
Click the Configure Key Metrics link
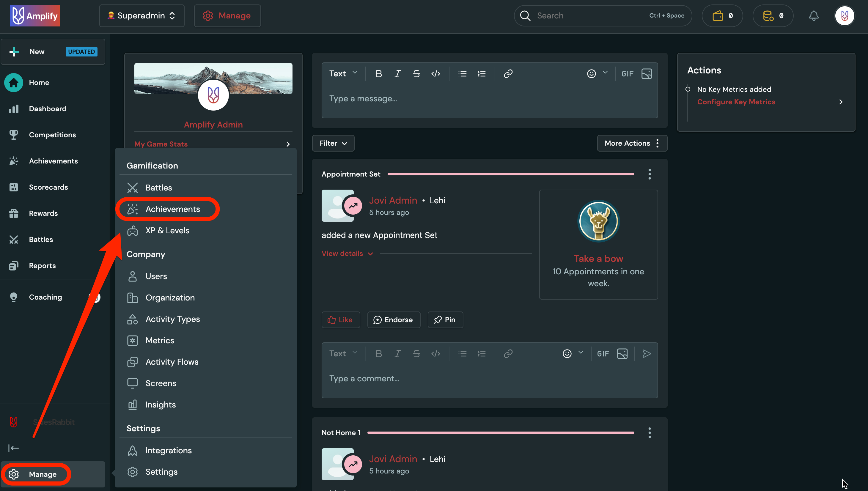coord(736,102)
